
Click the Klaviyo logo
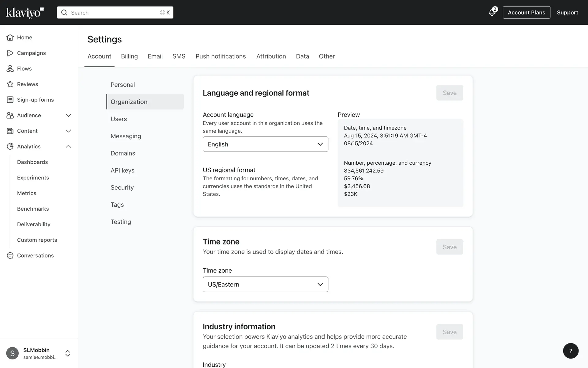click(25, 13)
